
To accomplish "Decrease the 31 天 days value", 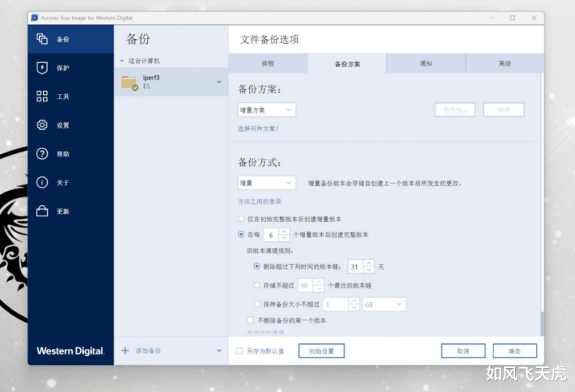I will [x=369, y=270].
